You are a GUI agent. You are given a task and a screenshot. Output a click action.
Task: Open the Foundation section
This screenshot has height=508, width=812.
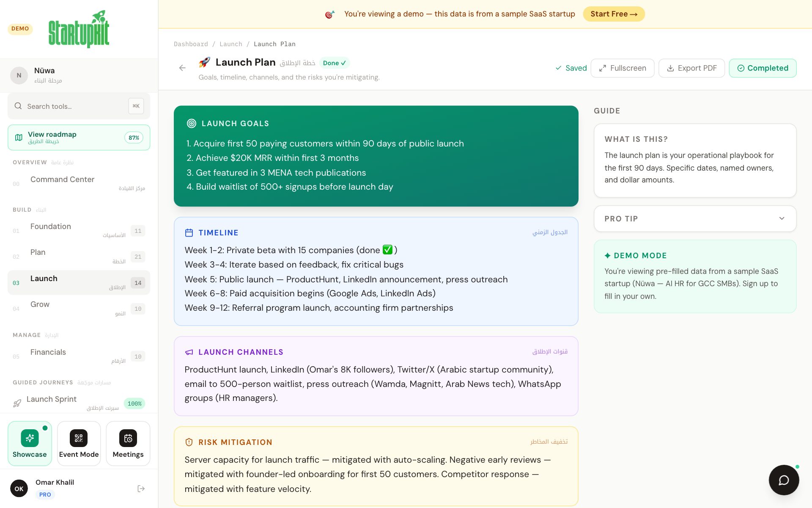coord(79,231)
